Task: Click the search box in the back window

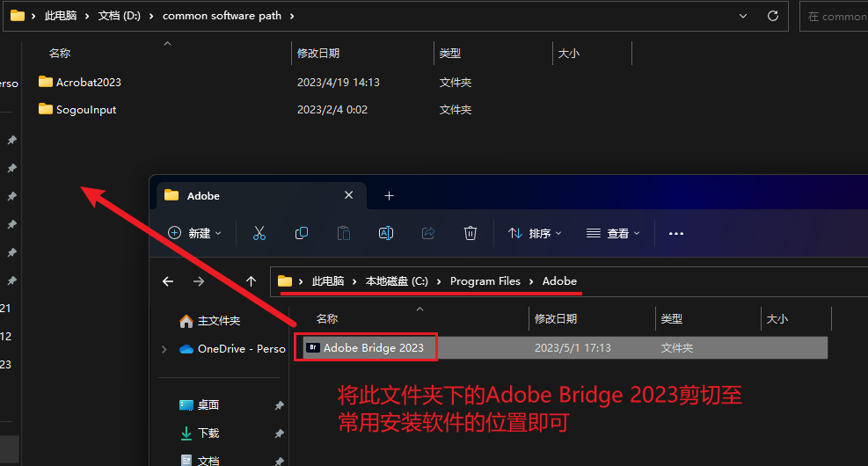Action: coord(834,16)
